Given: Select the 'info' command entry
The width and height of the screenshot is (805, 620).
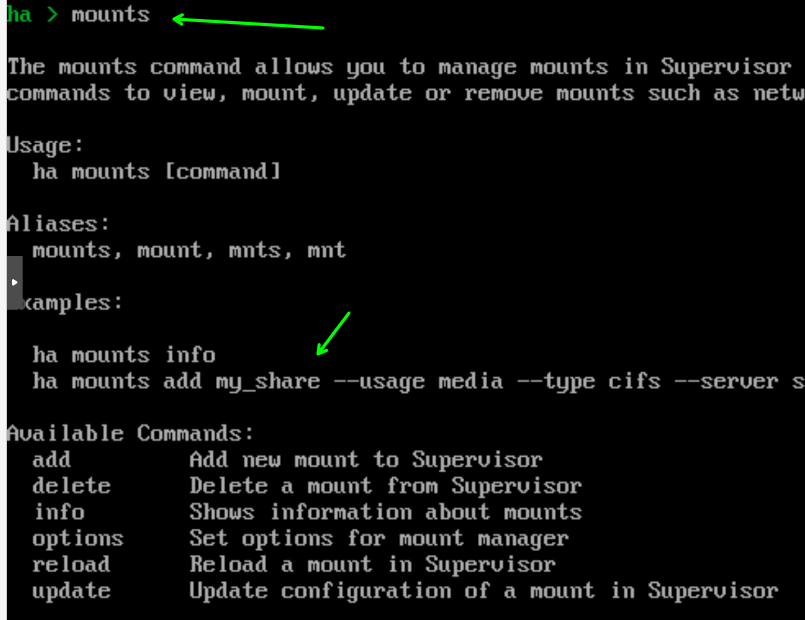Looking at the screenshot, I should 59,512.
